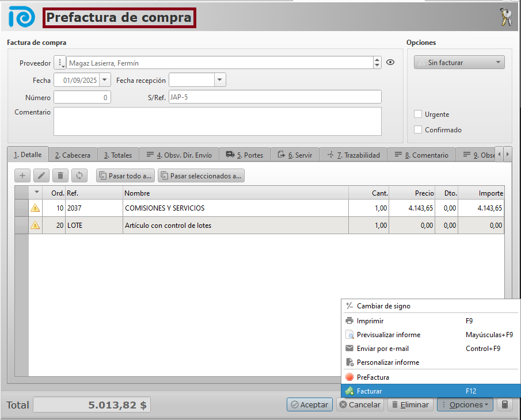Check the Confirmado checkbox
Viewport: 521px width, 420px height.
(x=419, y=130)
